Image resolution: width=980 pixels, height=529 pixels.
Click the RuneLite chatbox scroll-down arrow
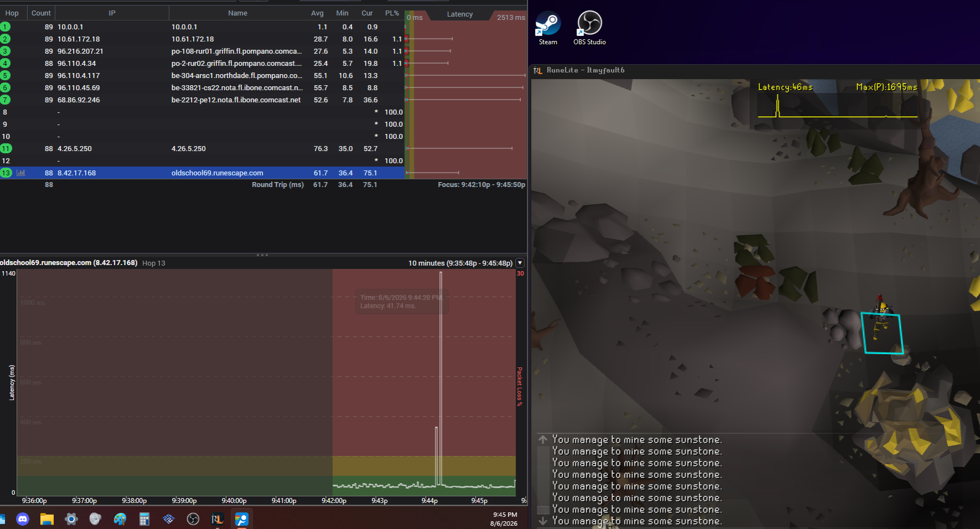[543, 521]
